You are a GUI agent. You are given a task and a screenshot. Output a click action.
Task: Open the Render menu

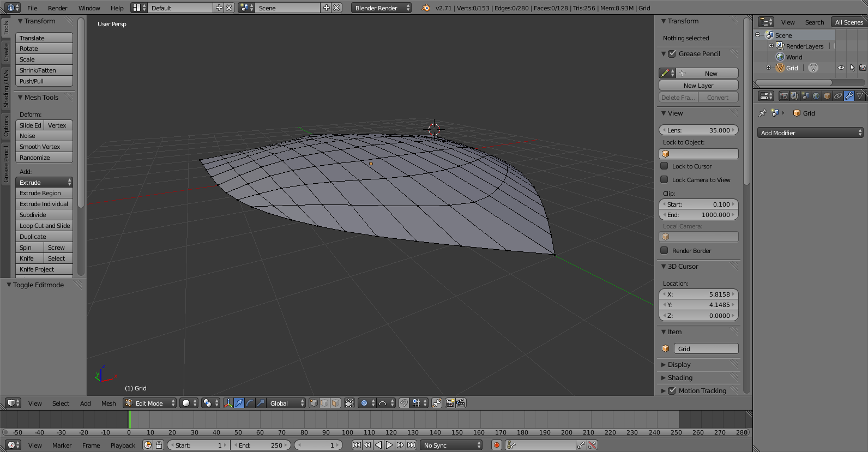(x=57, y=8)
